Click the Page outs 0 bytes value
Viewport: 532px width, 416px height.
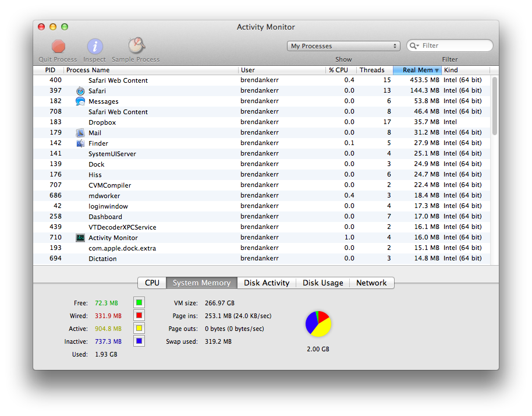click(x=235, y=329)
